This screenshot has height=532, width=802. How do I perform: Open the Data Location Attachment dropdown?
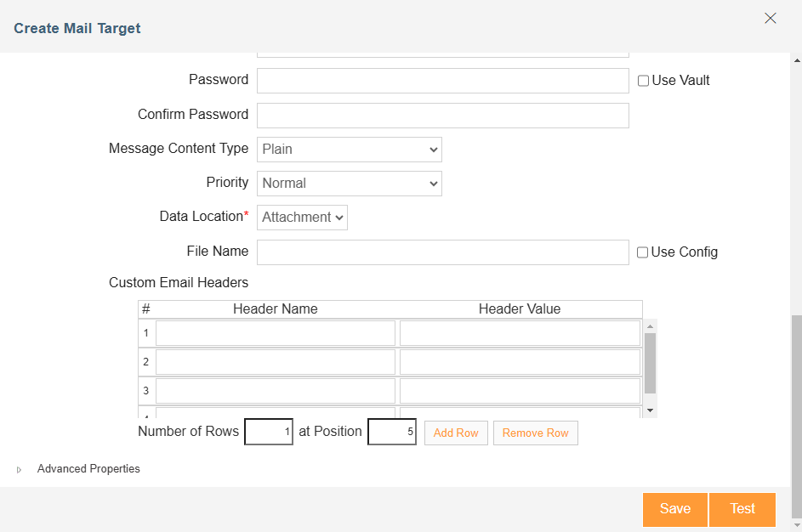pos(302,218)
